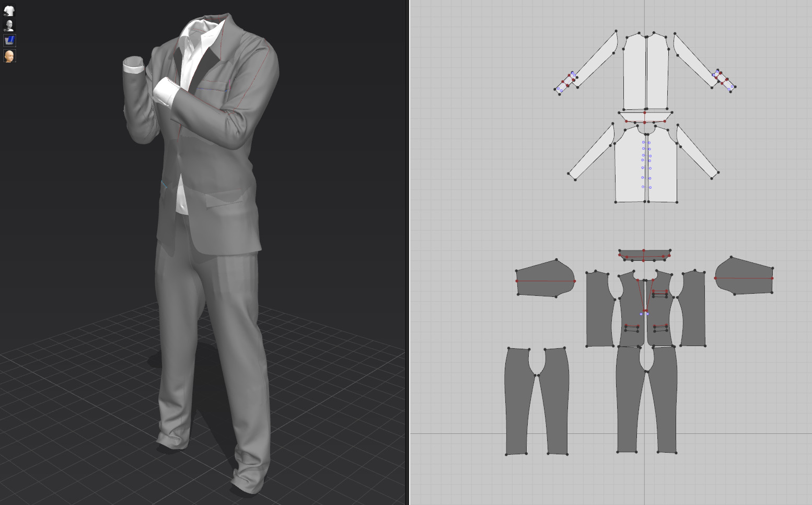Select the dark jacket collar pattern piece
812x505 pixels.
[x=644, y=255]
